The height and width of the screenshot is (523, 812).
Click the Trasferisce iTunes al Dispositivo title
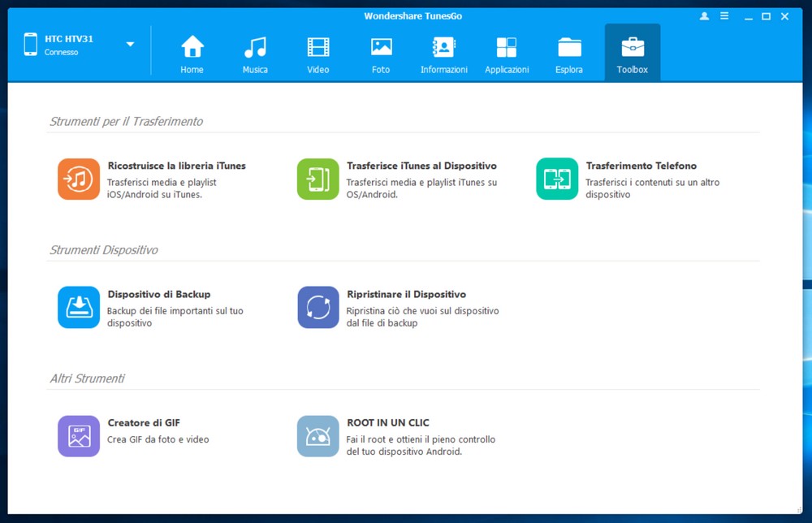[x=421, y=166]
